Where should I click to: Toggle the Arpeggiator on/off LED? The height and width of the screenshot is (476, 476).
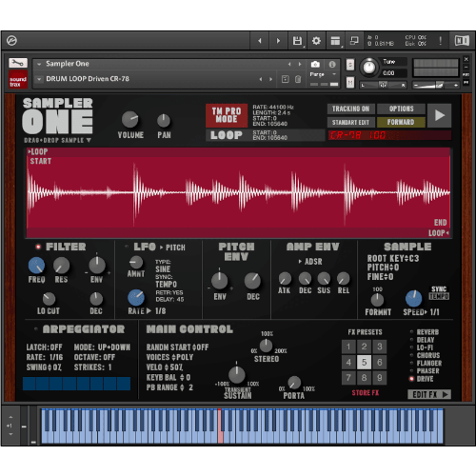click(x=36, y=329)
